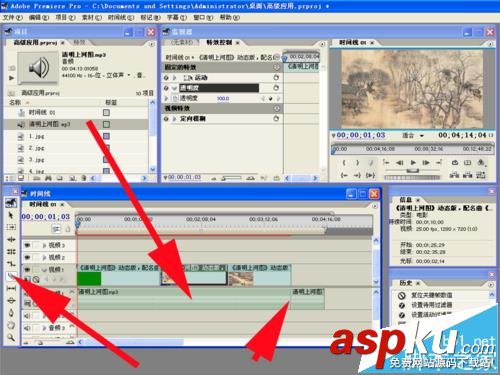Select the Rolling Edit tool
This screenshot has width=500, height=375.
pyautogui.click(x=11, y=251)
